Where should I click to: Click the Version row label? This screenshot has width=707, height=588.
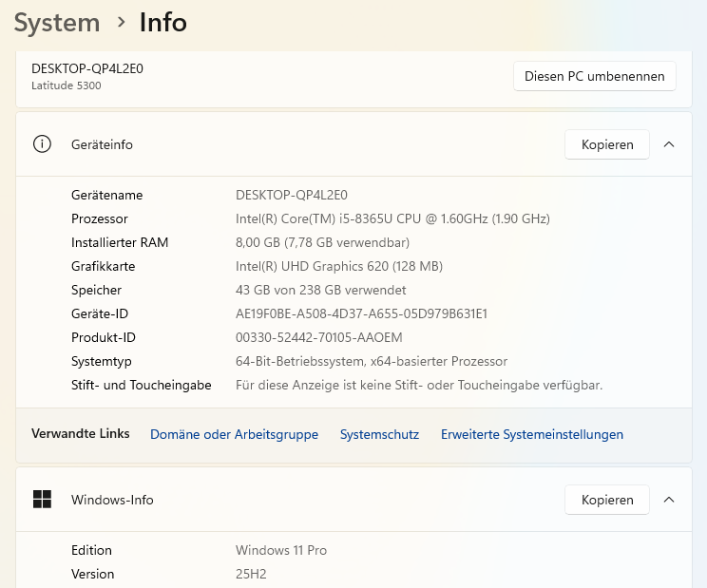coord(93,574)
